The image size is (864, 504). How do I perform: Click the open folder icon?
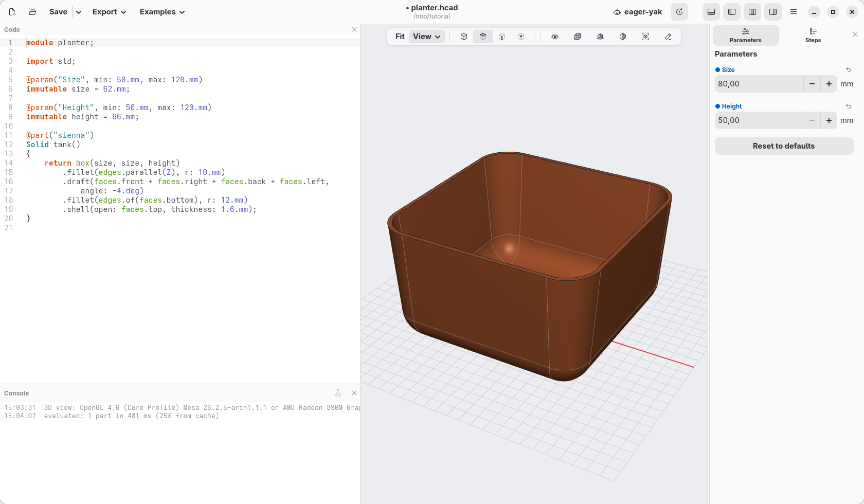32,12
